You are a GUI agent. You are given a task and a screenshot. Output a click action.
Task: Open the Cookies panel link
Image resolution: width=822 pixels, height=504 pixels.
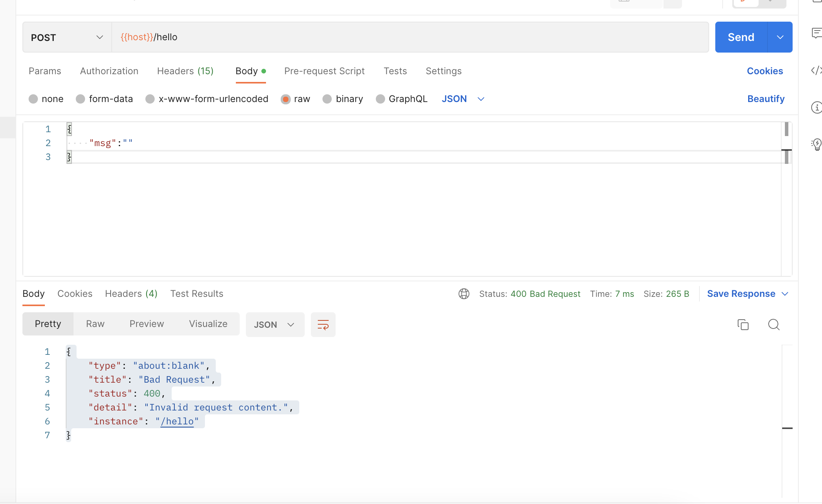764,71
